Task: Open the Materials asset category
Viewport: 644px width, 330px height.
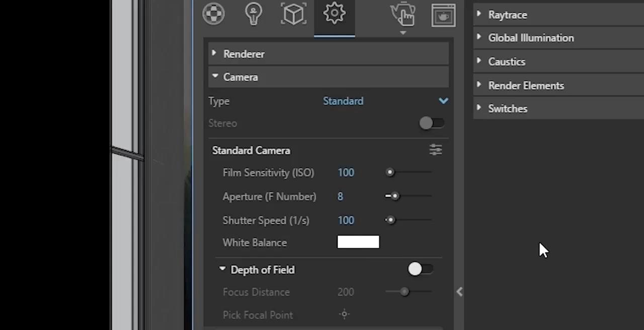Action: (213, 14)
